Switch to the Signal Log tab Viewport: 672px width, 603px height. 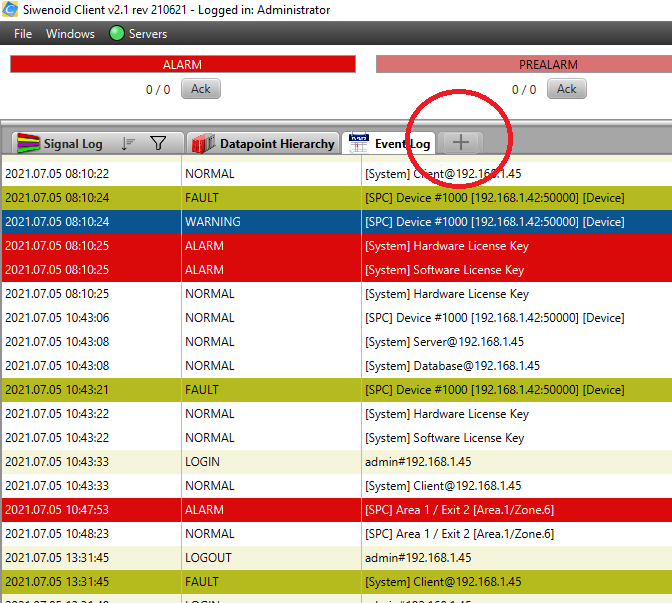73,144
